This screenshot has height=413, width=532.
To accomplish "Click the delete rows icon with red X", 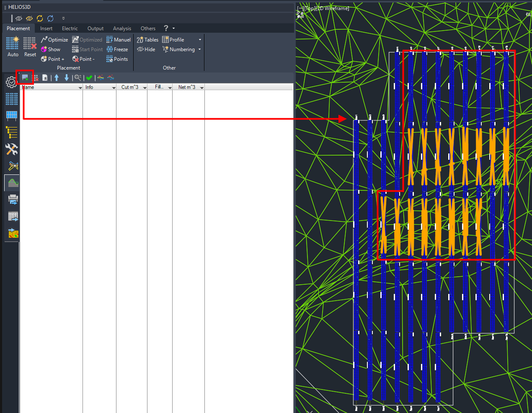I will pos(35,78).
